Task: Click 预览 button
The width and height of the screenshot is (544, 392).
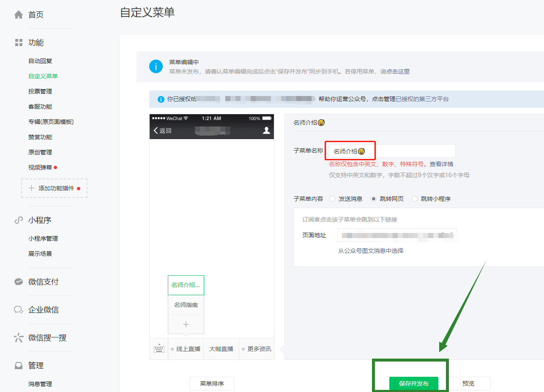Action: pos(468,384)
